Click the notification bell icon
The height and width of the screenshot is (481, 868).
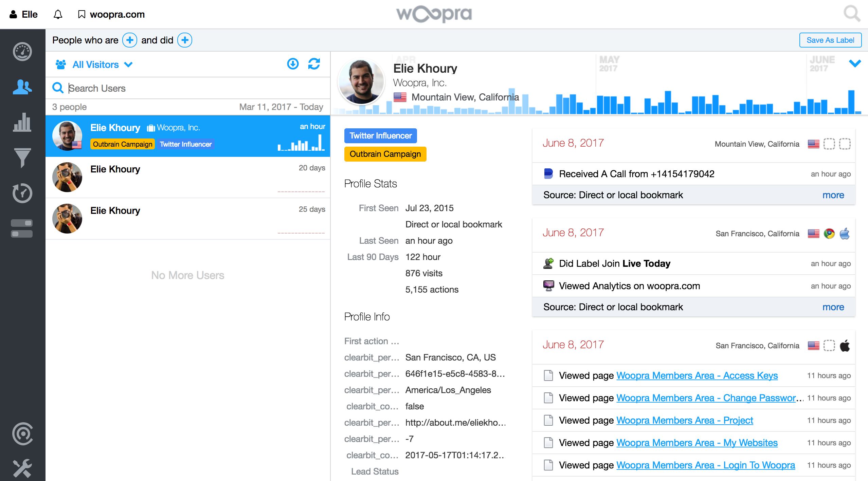[58, 14]
